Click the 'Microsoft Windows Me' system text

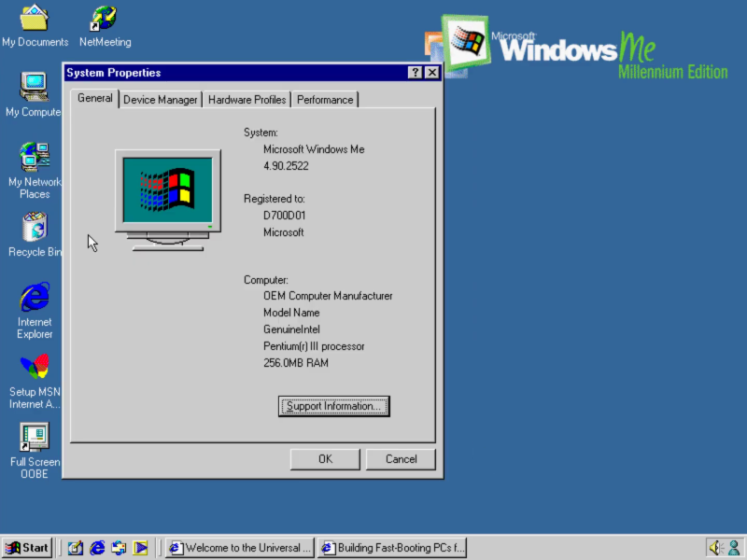point(314,149)
